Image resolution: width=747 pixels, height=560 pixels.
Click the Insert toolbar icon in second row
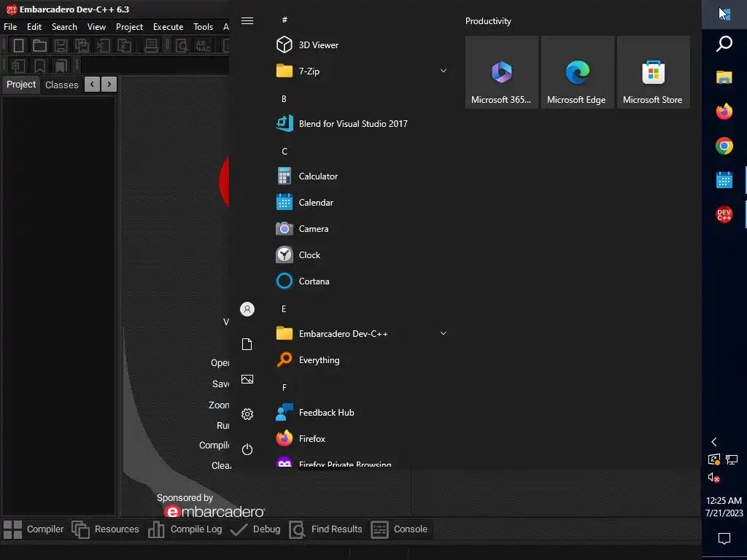[x=18, y=65]
